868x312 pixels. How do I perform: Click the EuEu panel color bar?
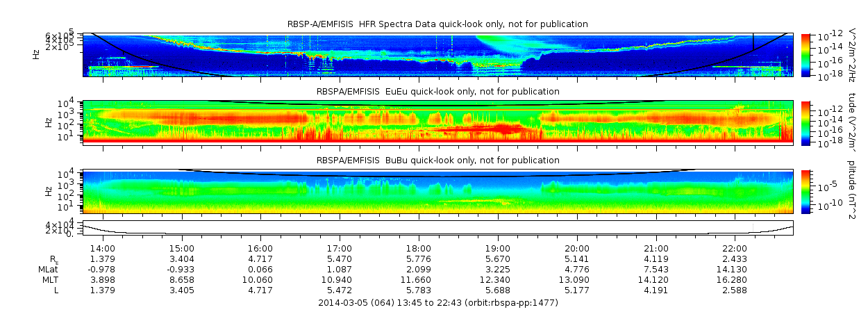point(806,122)
